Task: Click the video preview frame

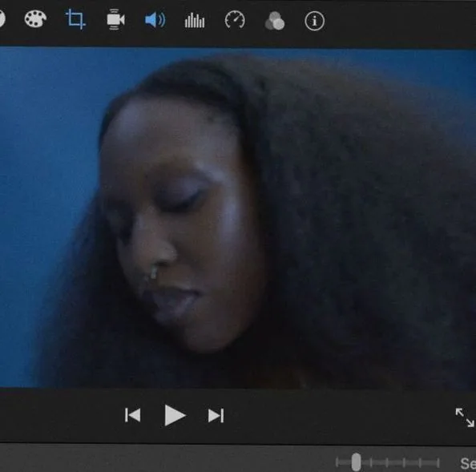Action: coord(238,217)
